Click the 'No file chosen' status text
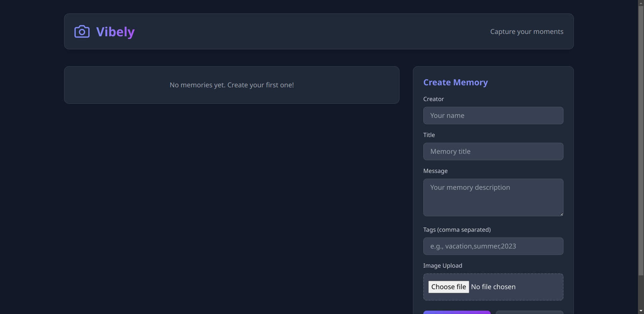 coord(493,287)
